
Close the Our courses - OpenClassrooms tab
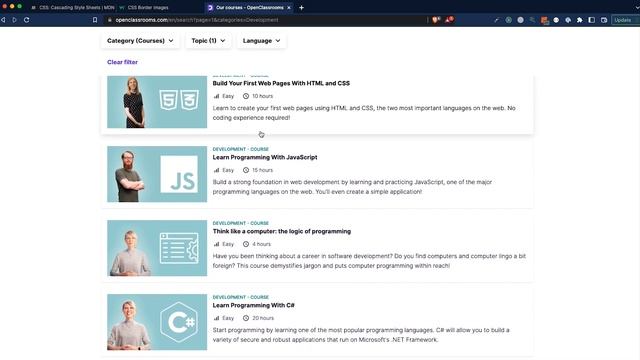(x=289, y=7)
